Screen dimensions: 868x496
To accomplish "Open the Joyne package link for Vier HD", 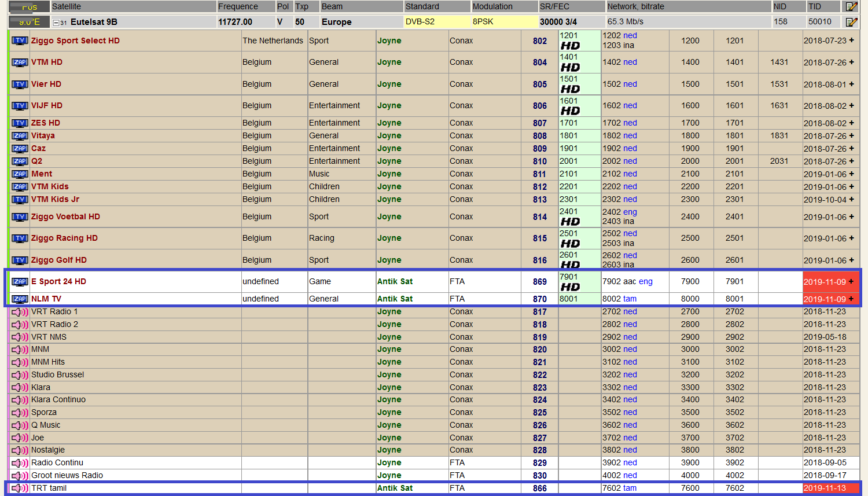I will click(389, 84).
